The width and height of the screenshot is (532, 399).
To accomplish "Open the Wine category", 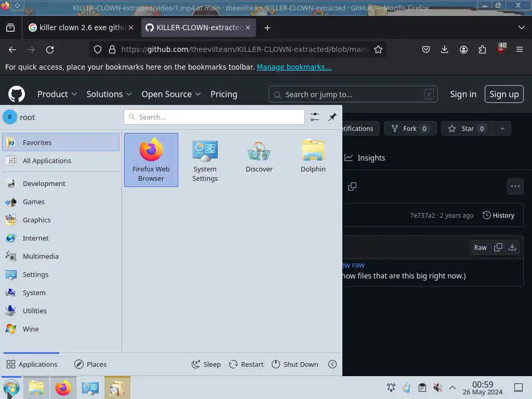I will [x=61, y=329].
